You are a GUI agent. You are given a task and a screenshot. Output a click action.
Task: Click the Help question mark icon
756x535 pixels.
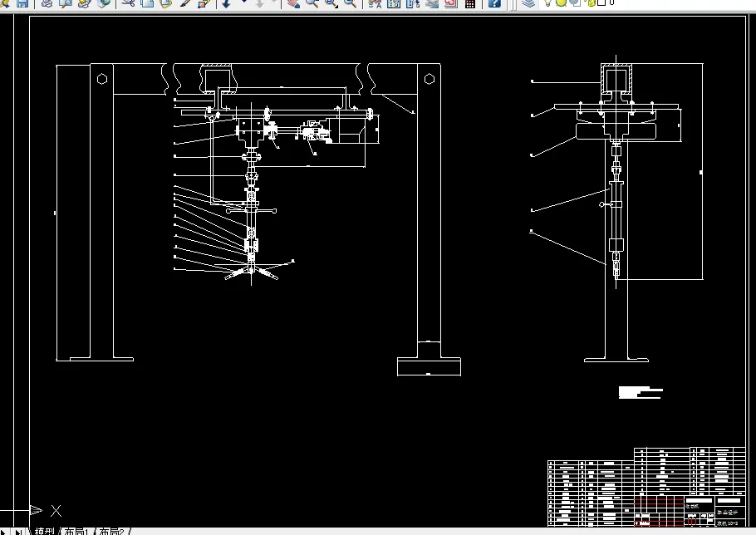494,3
